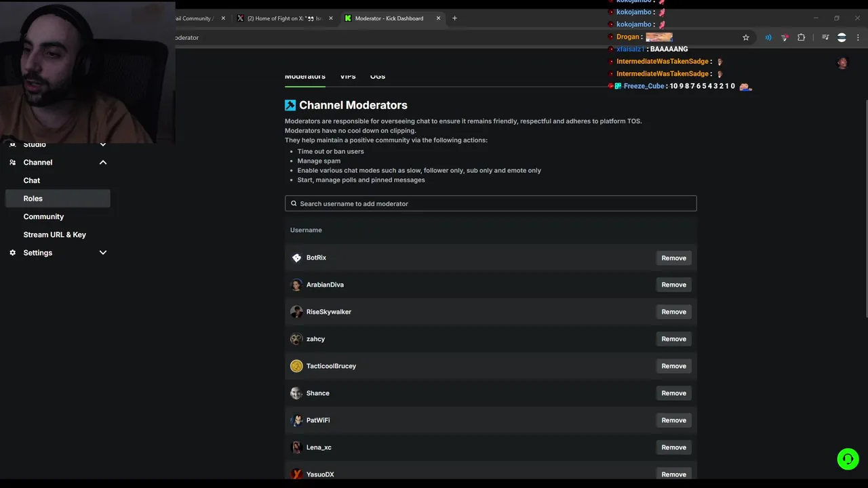The height and width of the screenshot is (488, 868).
Task: Click the Lena_xc username
Action: point(319,447)
